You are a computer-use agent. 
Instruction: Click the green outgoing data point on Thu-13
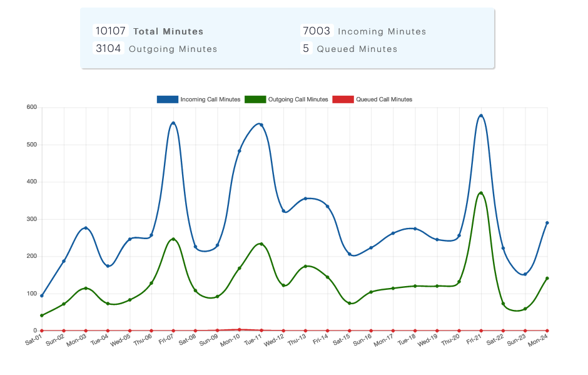pyautogui.click(x=305, y=267)
